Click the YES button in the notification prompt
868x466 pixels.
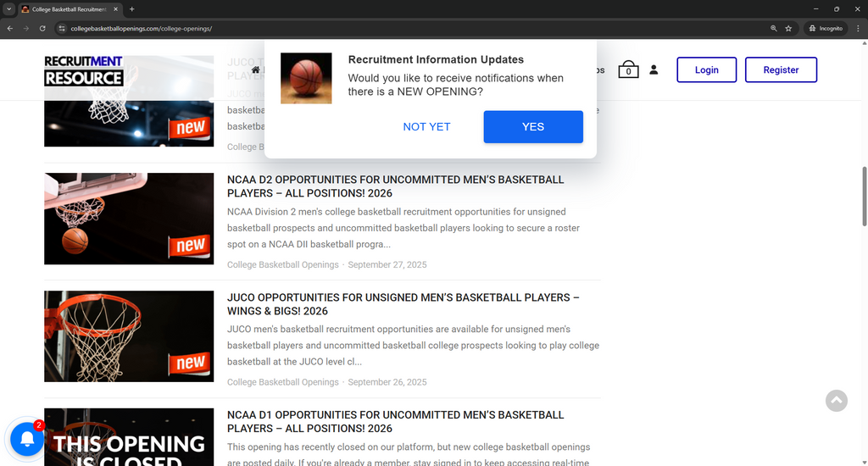[533, 127]
